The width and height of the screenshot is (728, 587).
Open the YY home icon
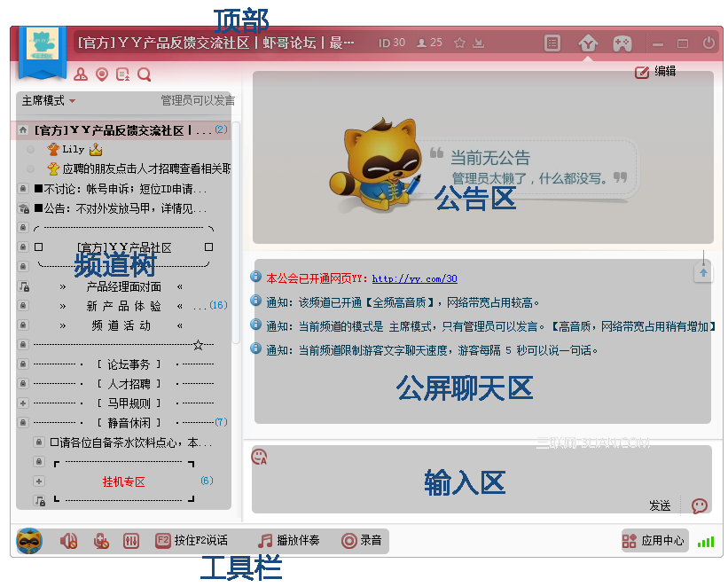[588, 43]
